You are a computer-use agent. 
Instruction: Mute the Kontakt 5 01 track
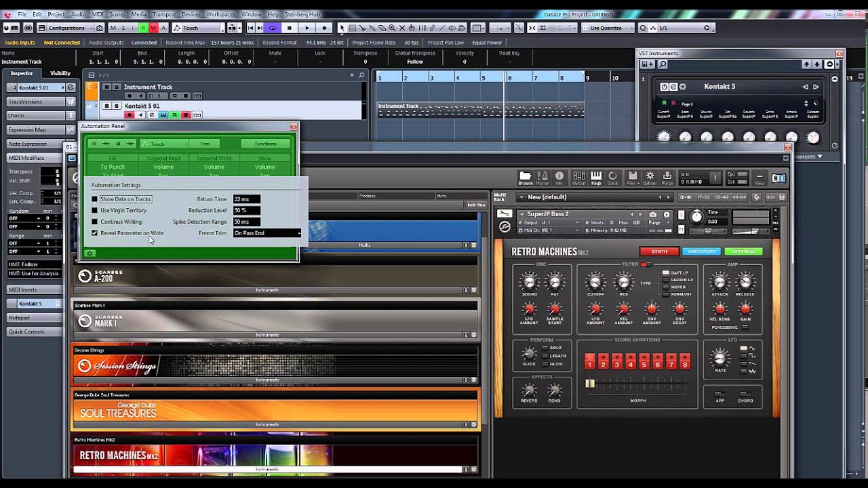[106, 106]
